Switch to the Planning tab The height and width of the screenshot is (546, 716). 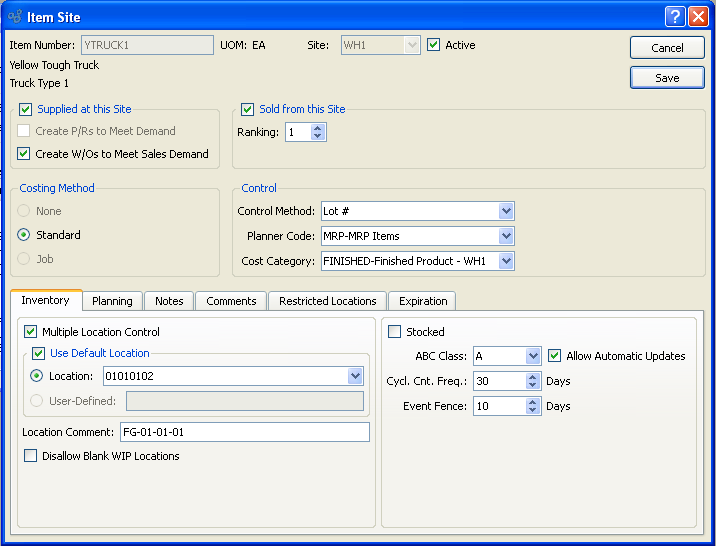click(112, 301)
